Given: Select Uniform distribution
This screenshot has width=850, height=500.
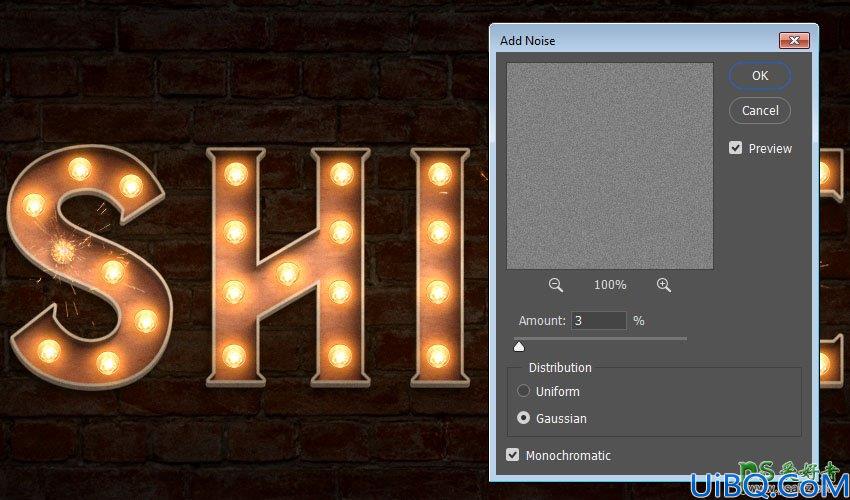Looking at the screenshot, I should pos(523,391).
